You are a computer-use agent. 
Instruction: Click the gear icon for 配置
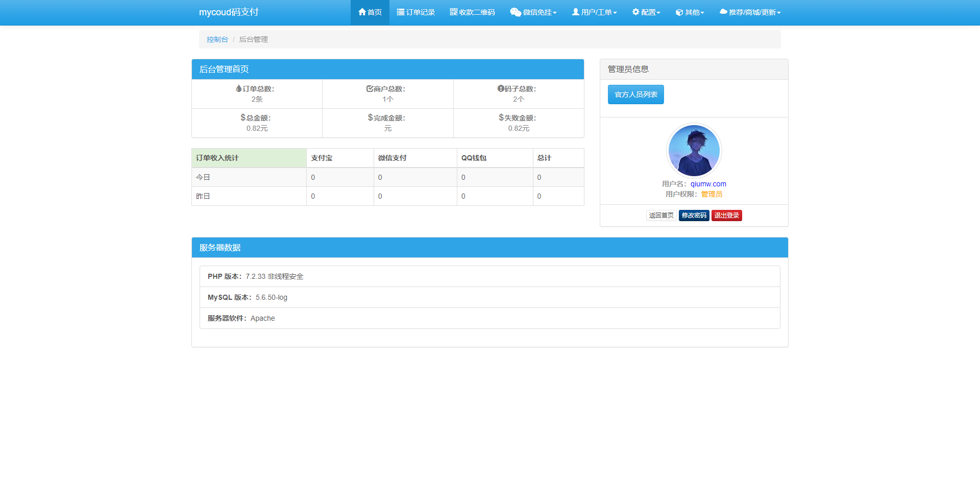coord(635,12)
